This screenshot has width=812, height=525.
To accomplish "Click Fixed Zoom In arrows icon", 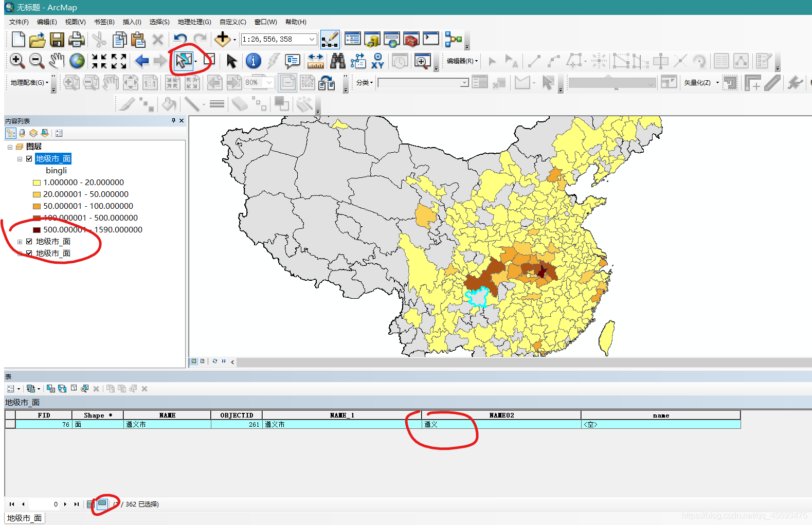I will pyautogui.click(x=99, y=61).
